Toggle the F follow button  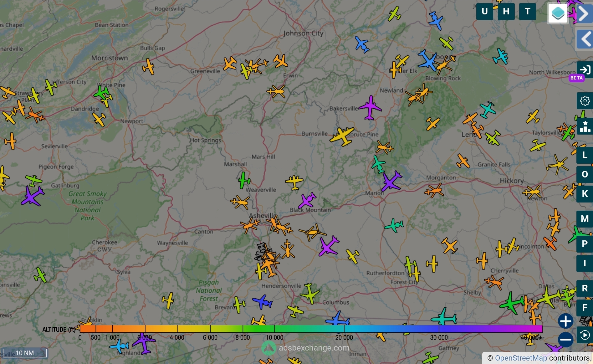(585, 308)
